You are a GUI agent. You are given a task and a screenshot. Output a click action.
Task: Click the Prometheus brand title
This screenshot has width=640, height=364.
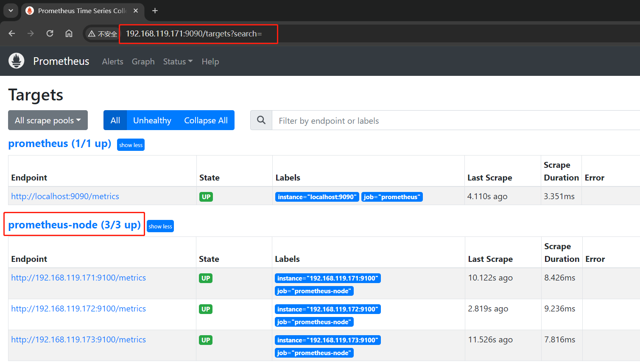click(61, 61)
